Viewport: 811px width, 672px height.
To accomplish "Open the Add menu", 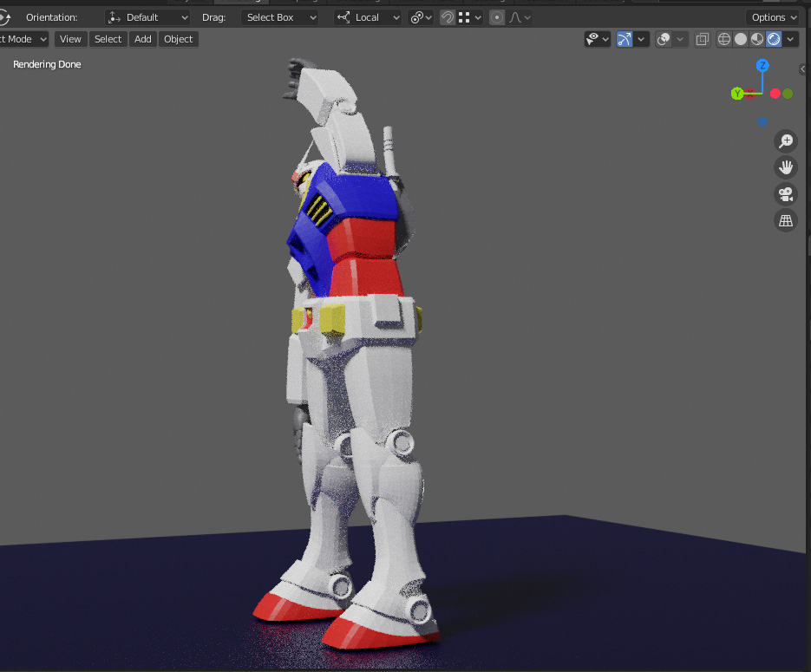I will [x=143, y=39].
